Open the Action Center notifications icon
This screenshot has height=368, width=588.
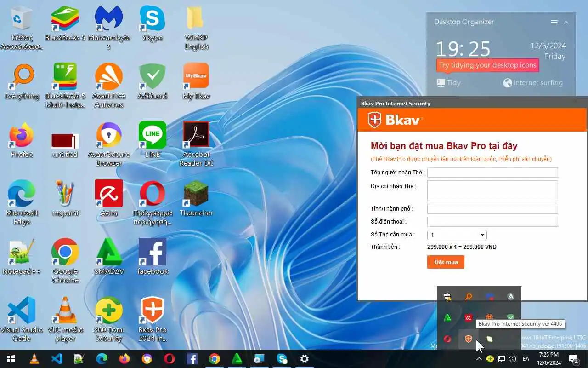[x=574, y=359]
